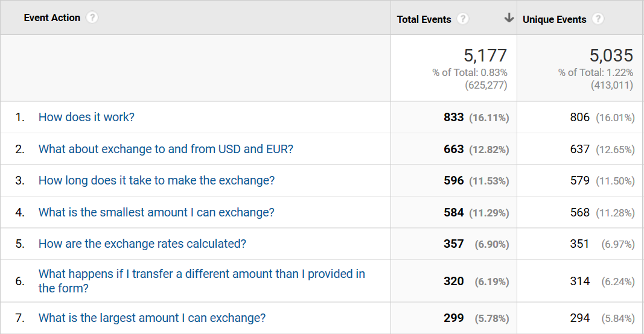Click help icon next to Event Action
The height and width of the screenshot is (334, 644).
(x=92, y=18)
